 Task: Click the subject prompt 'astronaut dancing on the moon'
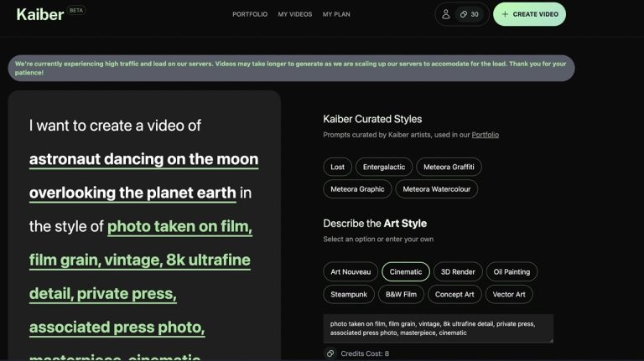click(x=143, y=159)
